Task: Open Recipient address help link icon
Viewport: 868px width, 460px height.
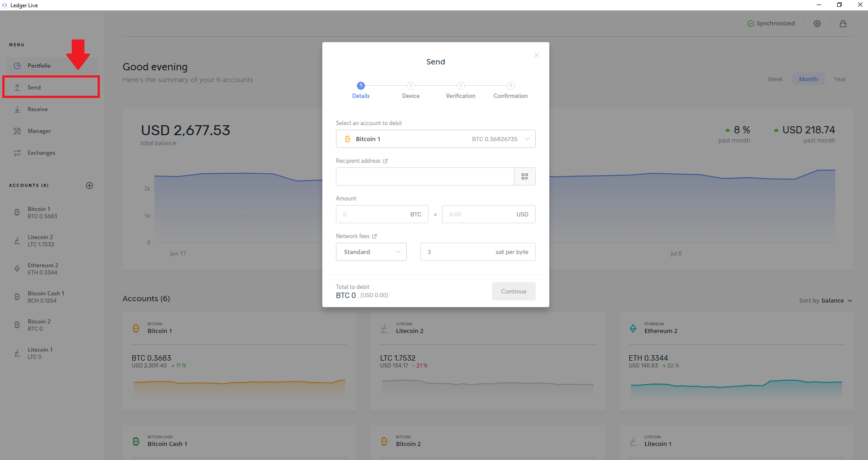Action: coord(385,161)
